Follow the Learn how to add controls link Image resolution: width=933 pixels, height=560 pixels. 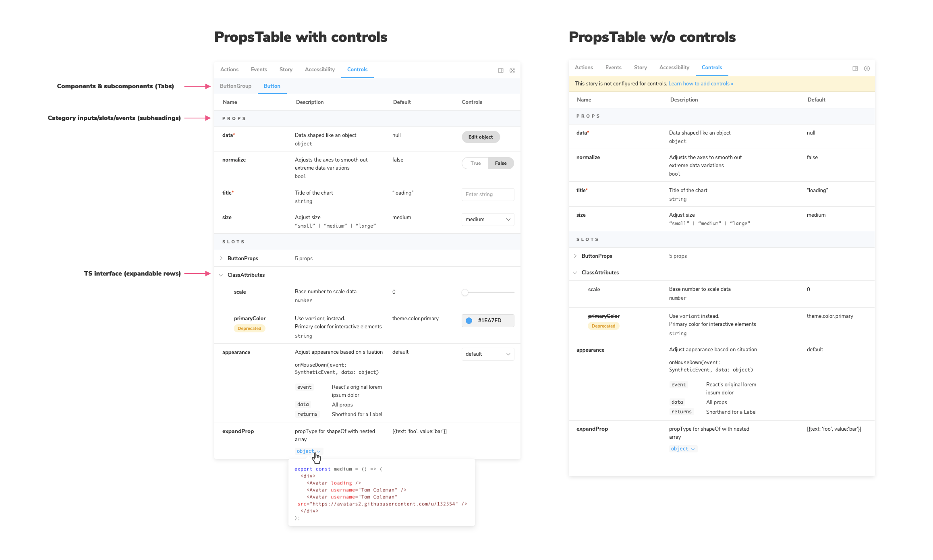[701, 83]
